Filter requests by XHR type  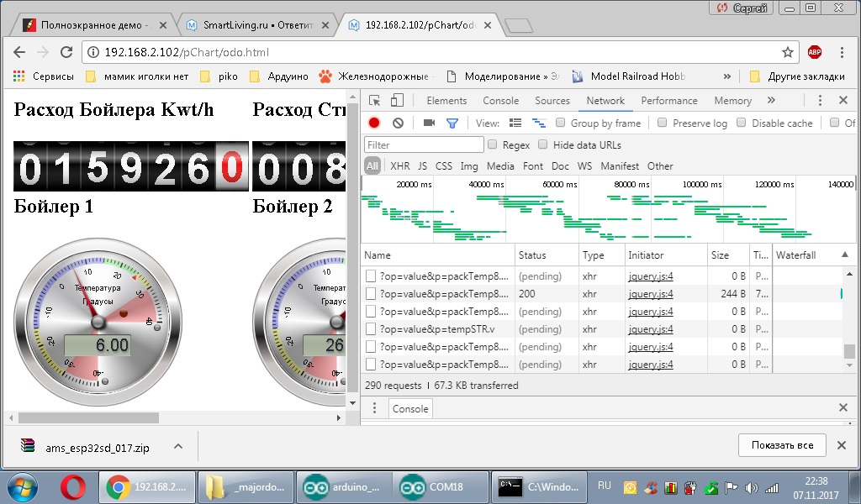pyautogui.click(x=399, y=166)
